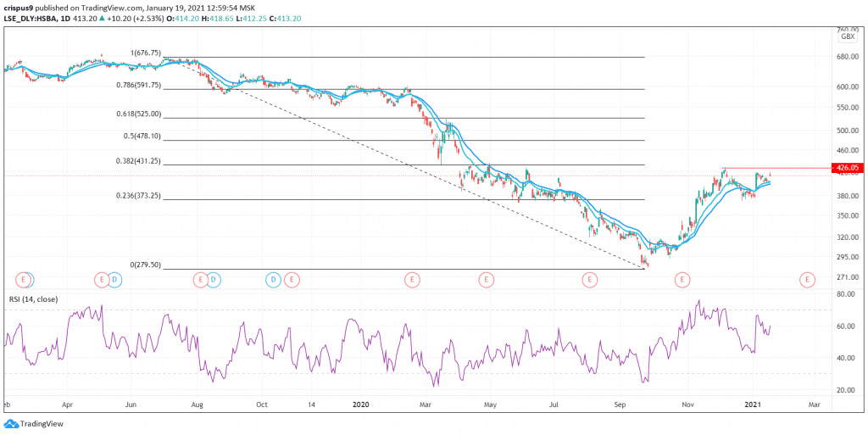
Task: Click the Jul label on the time axis
Action: 555,405
